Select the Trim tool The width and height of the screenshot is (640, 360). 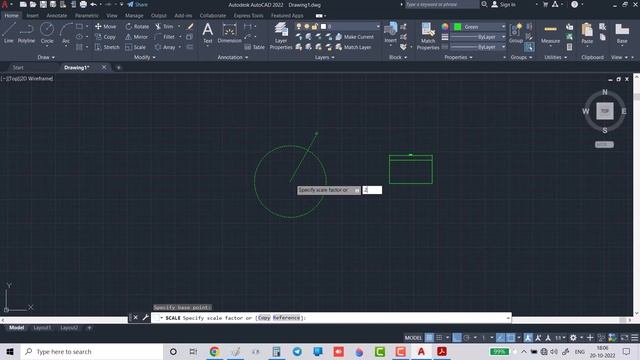click(164, 27)
